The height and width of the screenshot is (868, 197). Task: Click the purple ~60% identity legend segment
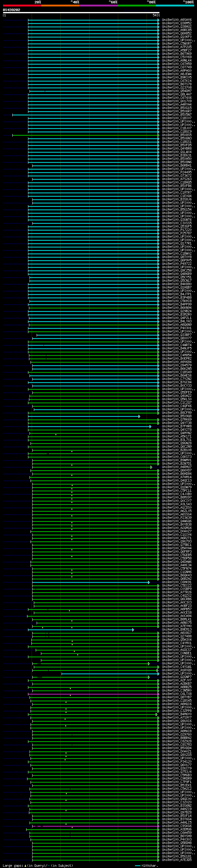tap(99, 6)
